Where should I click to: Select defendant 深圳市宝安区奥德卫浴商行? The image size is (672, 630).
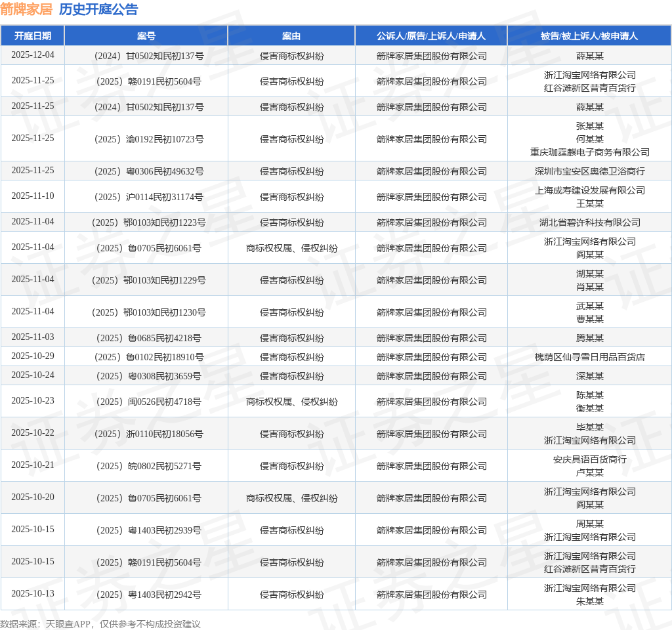click(590, 171)
